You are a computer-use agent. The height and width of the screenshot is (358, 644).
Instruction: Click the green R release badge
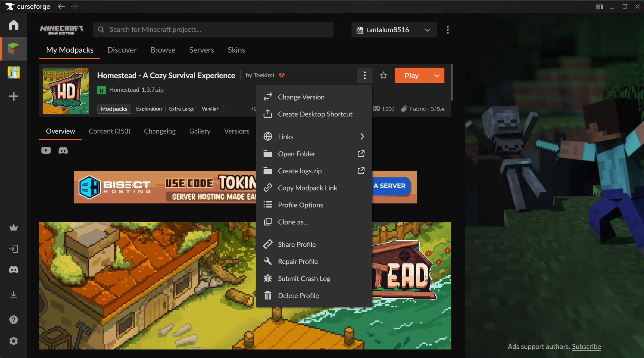(x=102, y=90)
